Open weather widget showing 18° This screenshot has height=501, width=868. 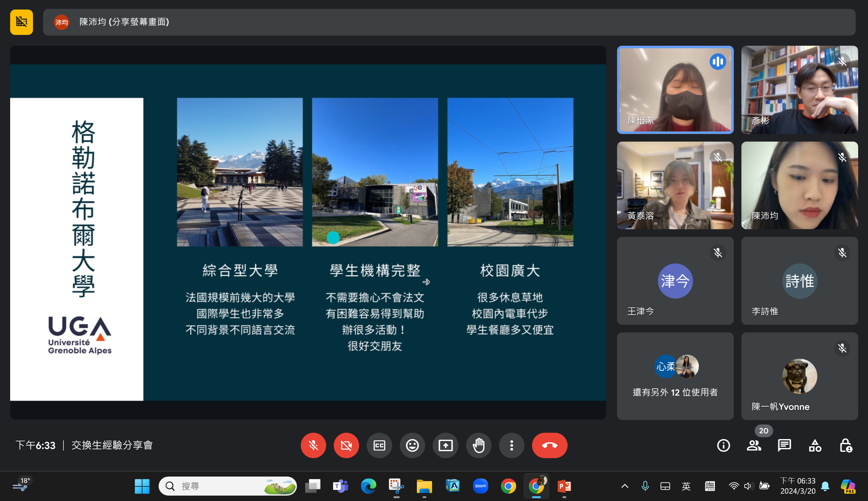click(22, 485)
